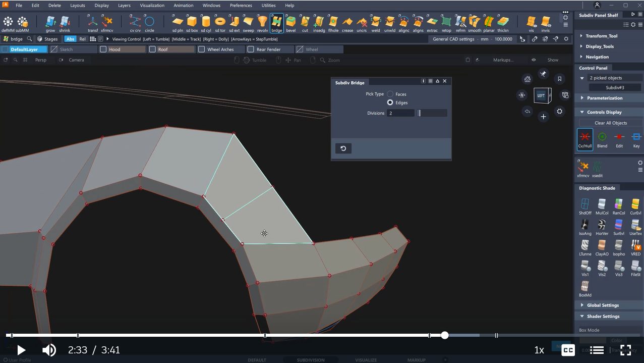The image size is (644, 363).
Task: Select the bevel tool
Action: click(x=290, y=22)
